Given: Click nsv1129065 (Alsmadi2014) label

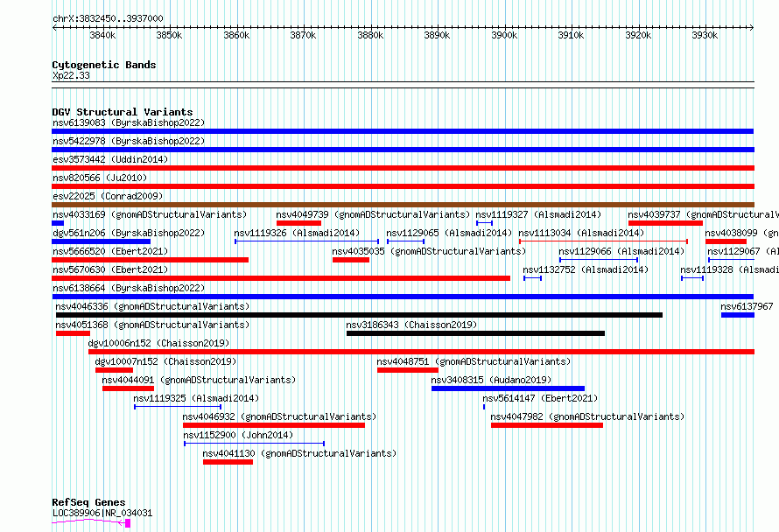Looking at the screenshot, I should point(449,233).
